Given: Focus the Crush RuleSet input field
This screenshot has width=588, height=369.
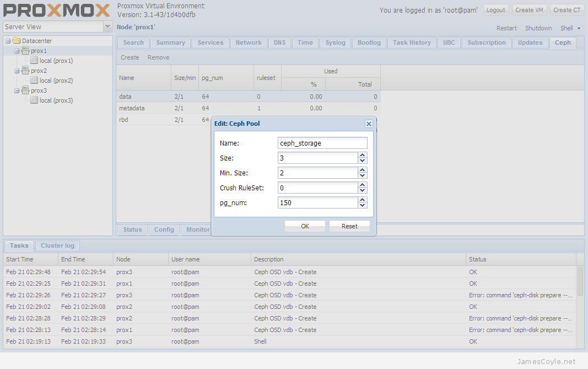Looking at the screenshot, I should click(318, 188).
